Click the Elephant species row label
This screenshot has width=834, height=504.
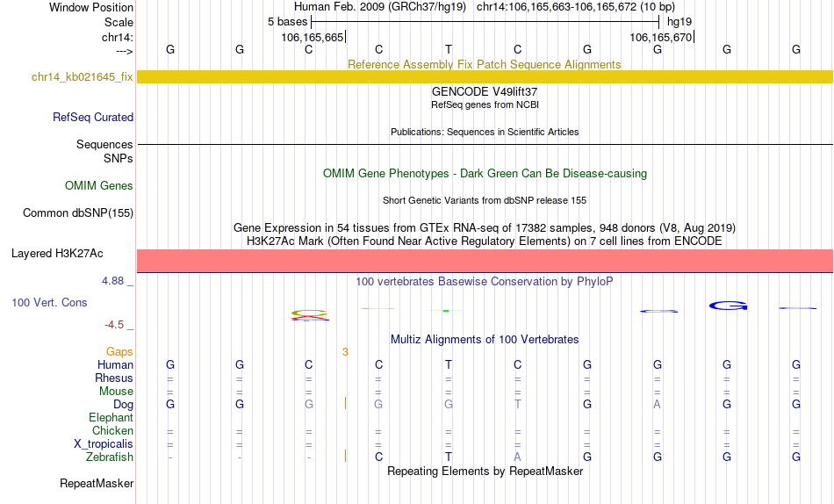(x=111, y=417)
